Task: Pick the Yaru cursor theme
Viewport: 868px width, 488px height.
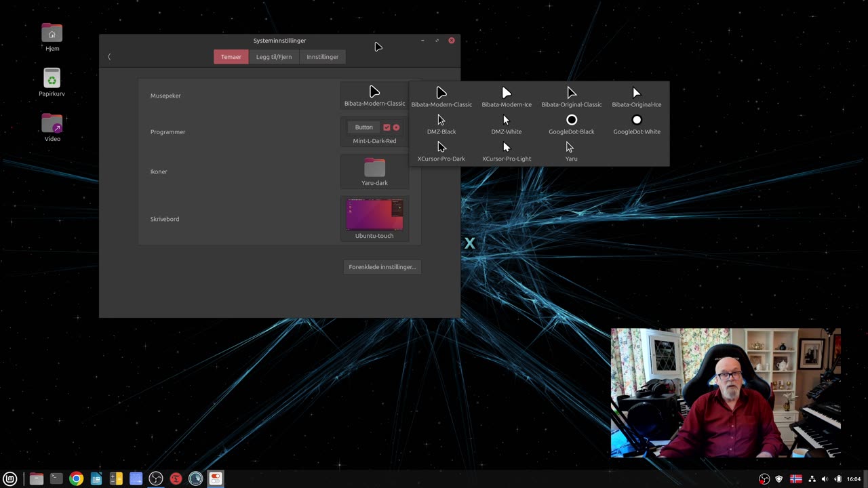Action: point(571,152)
